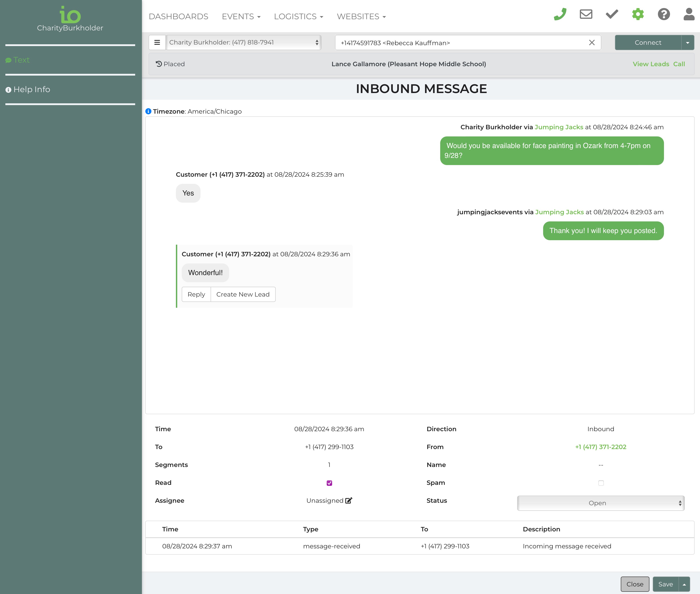Open the LOGISTICS menu

click(x=298, y=17)
